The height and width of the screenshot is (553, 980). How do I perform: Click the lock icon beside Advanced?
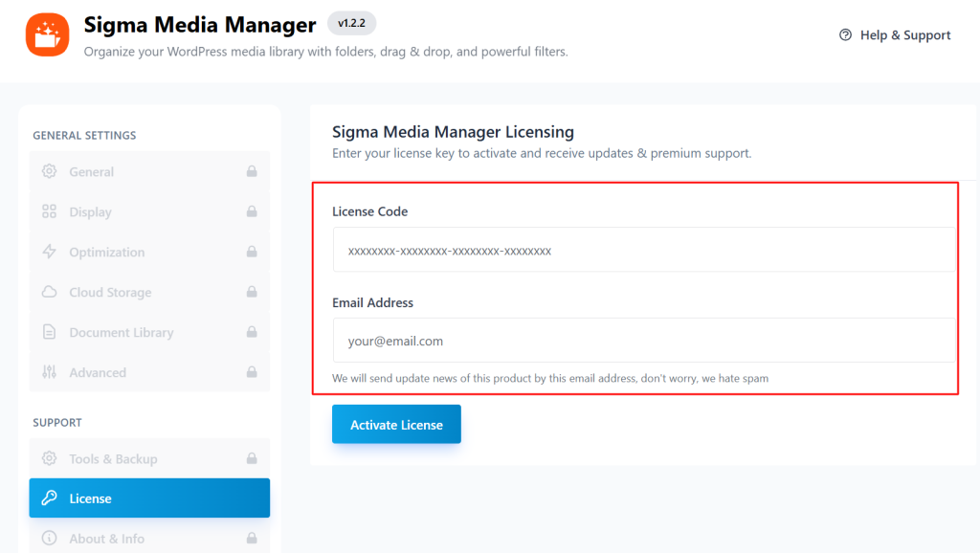[x=253, y=372]
